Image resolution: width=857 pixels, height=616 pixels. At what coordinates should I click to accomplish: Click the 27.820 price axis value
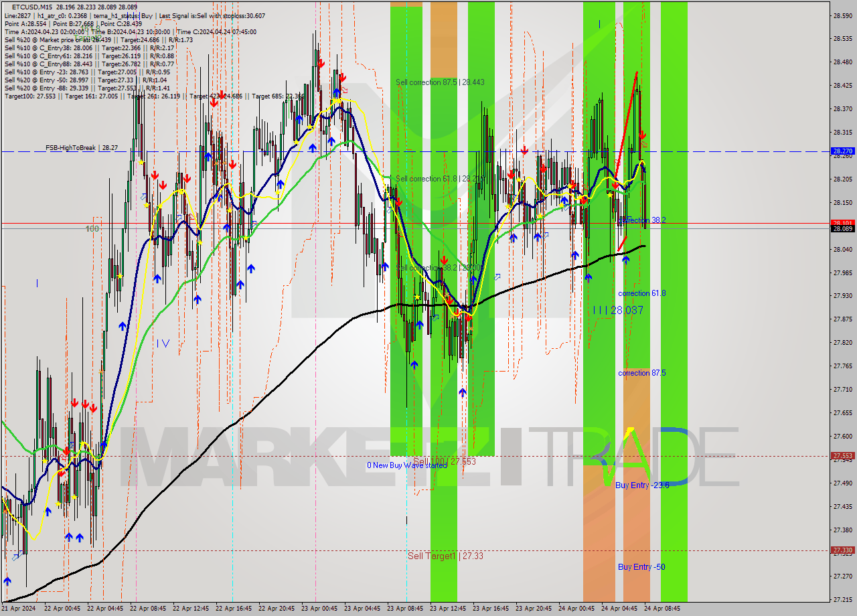pos(842,342)
